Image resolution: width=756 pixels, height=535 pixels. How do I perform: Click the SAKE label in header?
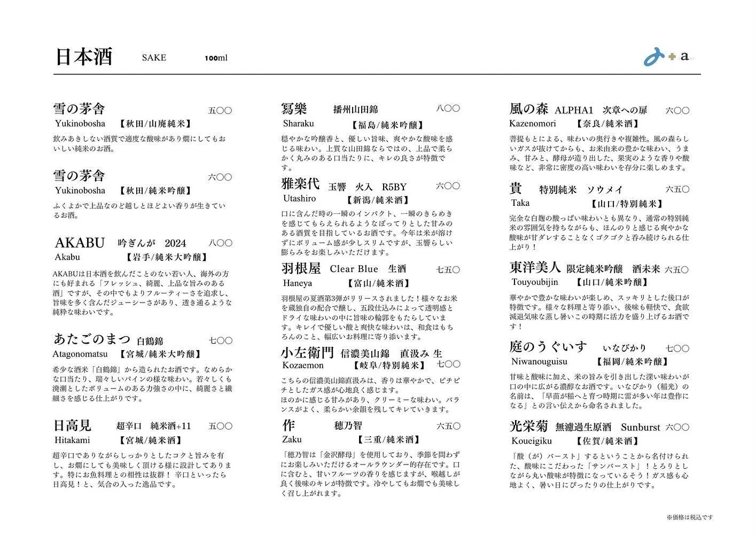tap(154, 58)
